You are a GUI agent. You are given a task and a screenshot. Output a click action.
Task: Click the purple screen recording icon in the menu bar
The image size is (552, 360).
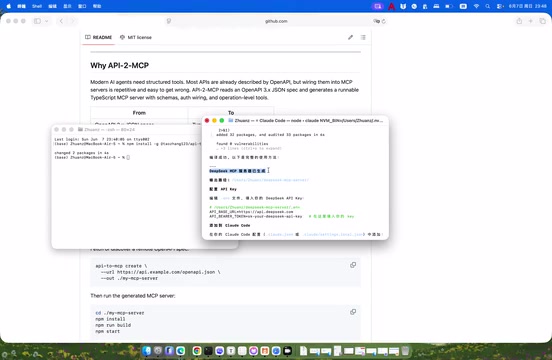[x=377, y=6]
